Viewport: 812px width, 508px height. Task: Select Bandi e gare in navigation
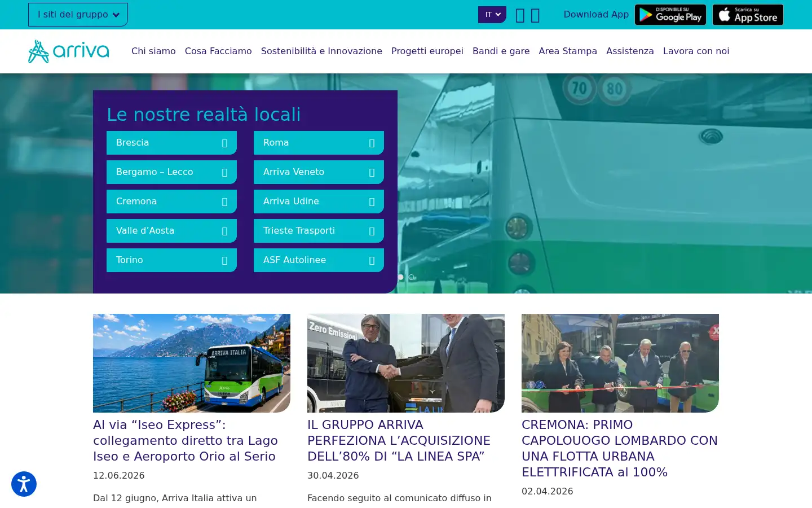click(501, 51)
